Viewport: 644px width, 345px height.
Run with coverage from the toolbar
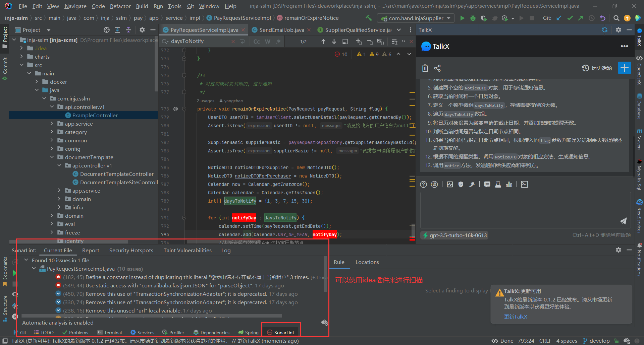484,18
